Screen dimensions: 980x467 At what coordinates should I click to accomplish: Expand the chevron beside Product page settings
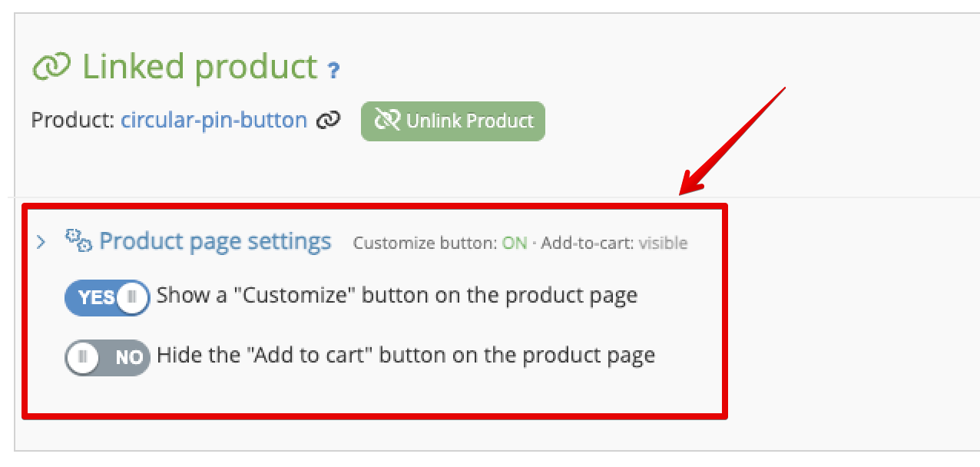pyautogui.click(x=41, y=243)
